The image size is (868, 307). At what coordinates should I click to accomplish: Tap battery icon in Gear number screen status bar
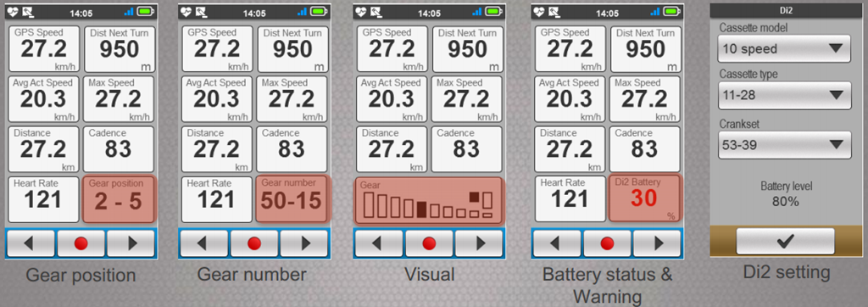[319, 12]
